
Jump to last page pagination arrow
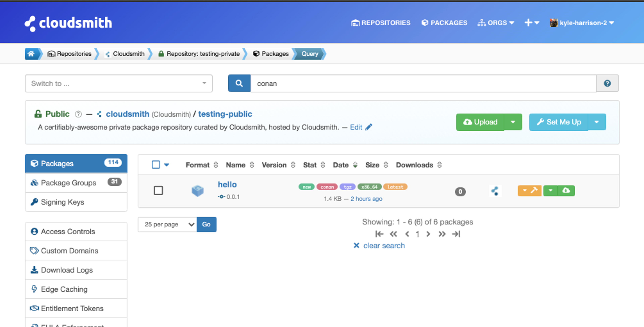456,234
